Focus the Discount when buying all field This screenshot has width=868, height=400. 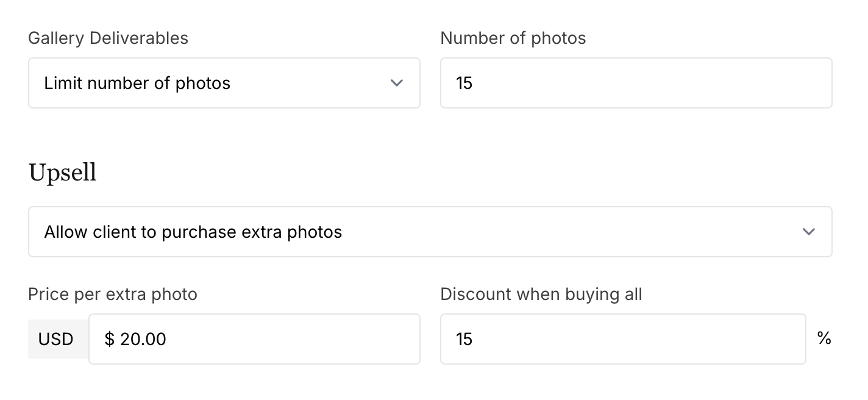623,339
